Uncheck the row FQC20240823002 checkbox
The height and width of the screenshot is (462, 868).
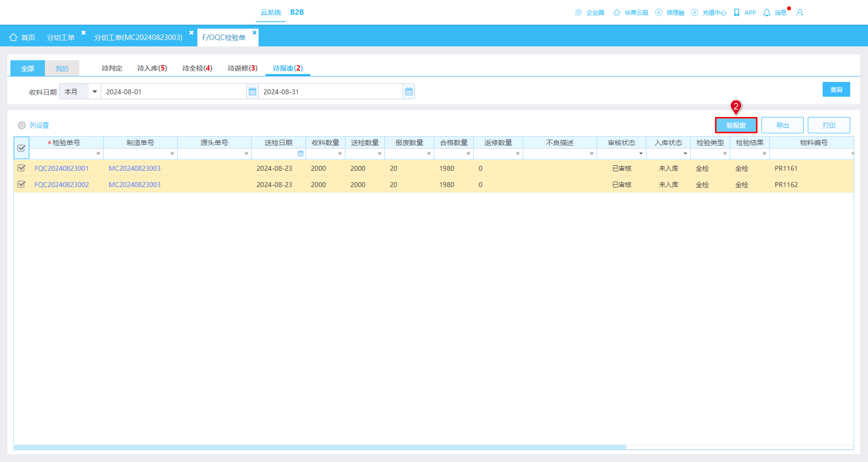tap(21, 184)
